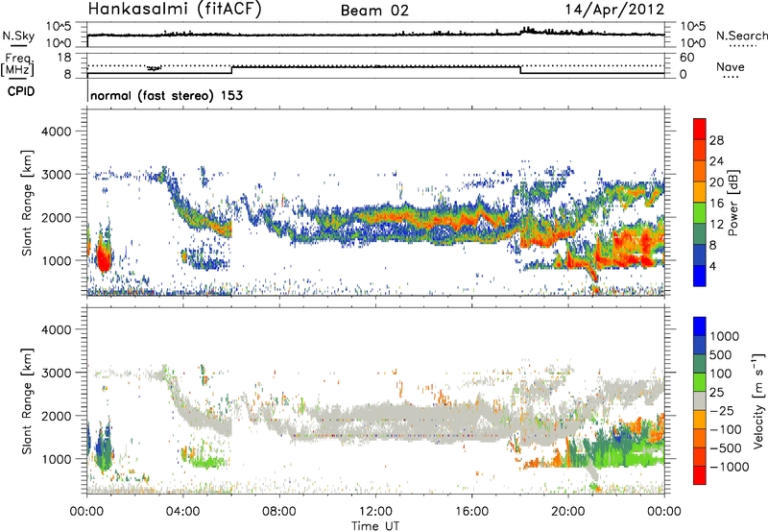Screen dimensions: 768x532
Task: Click the 'Nave' legend label
Action: (x=731, y=66)
